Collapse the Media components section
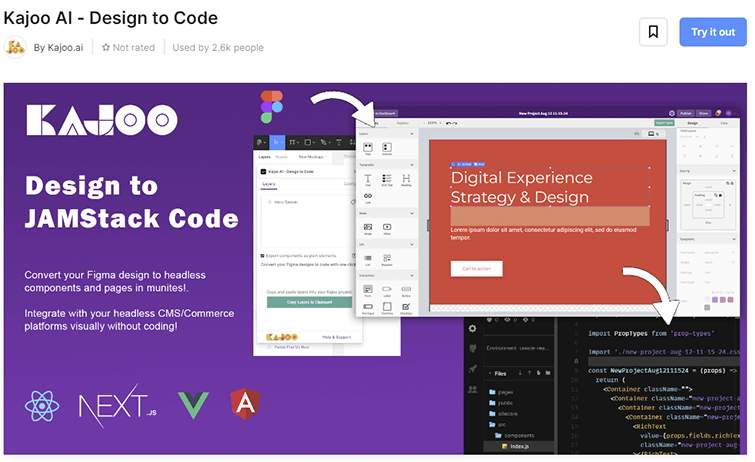Screen dimensions: 755x462 coord(411,213)
